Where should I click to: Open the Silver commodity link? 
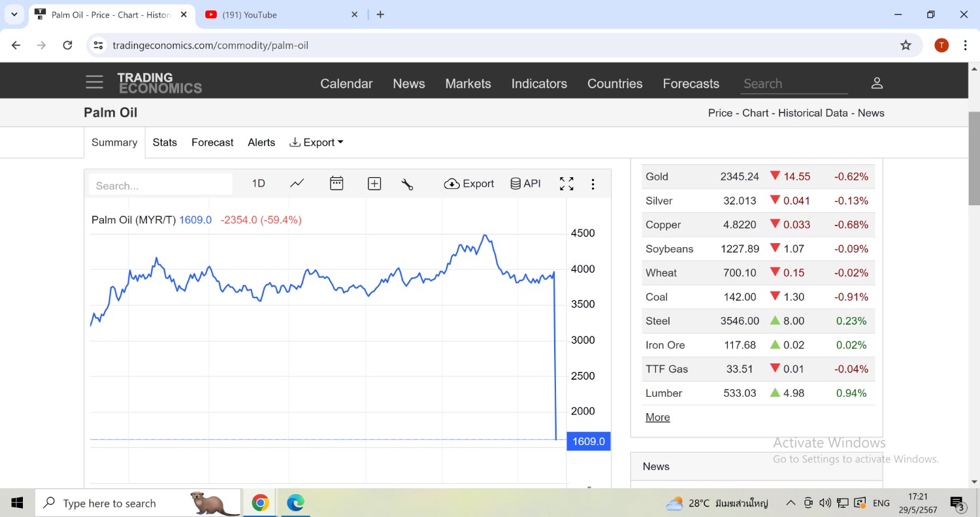point(659,201)
